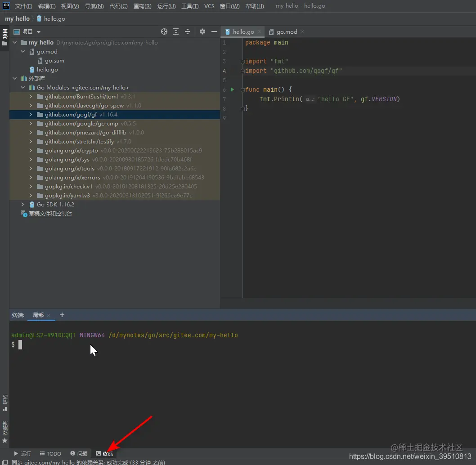The height and width of the screenshot is (465, 476).
Task: Click the GoLand application logo icon
Action: coord(6,5)
